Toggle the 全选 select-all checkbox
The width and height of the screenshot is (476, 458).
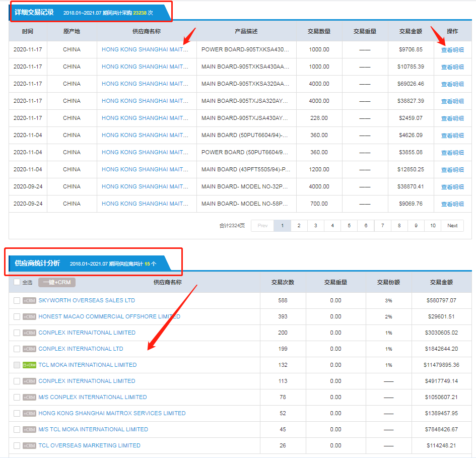click(x=17, y=282)
